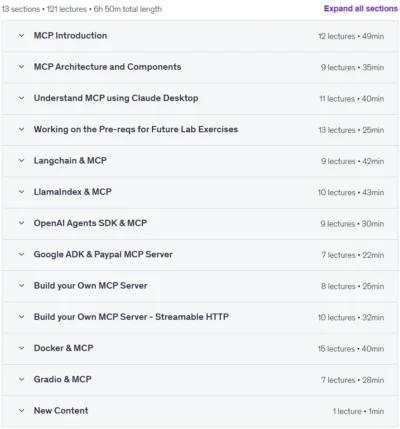Image resolution: width=400 pixels, height=429 pixels.
Task: Expand chevron for Working on the Pre-reqs section
Action: pyautogui.click(x=21, y=129)
